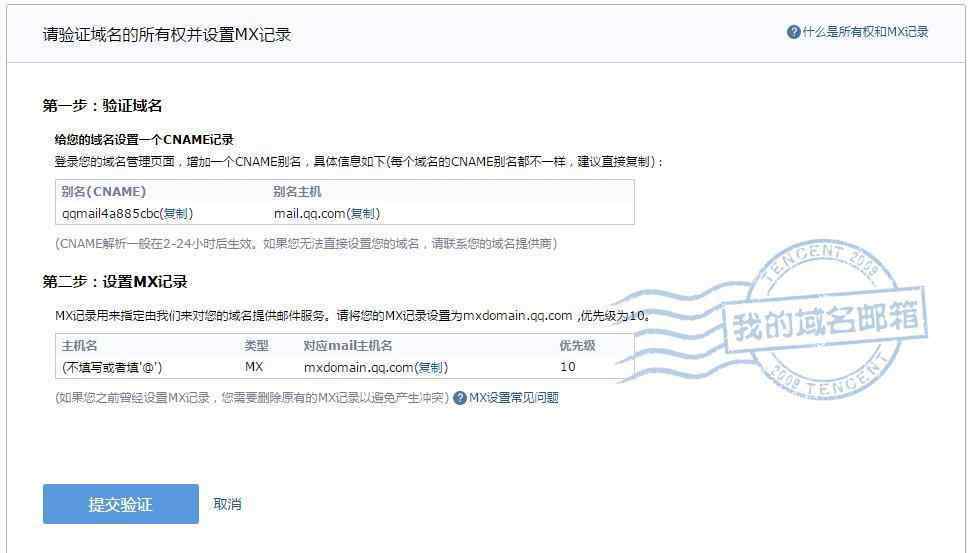Click the 取消 cancel link

coord(227,504)
